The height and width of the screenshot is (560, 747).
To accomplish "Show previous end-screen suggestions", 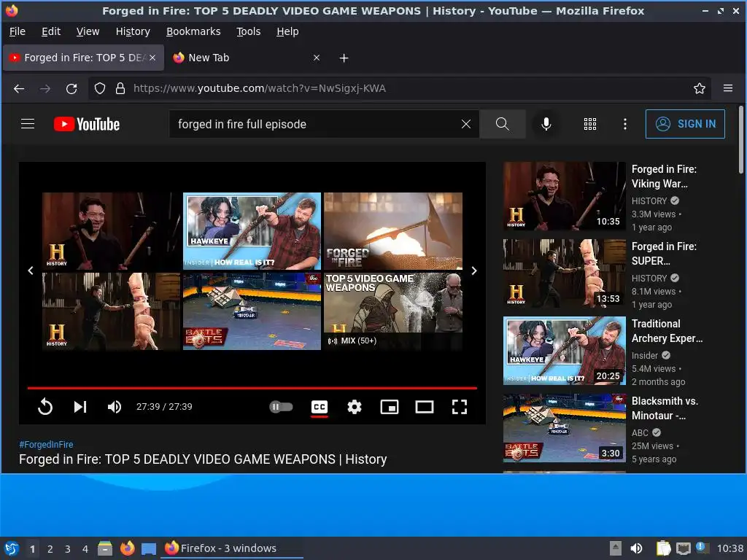I will click(31, 271).
